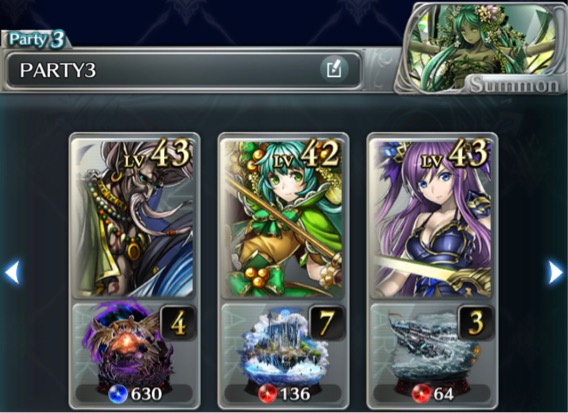Go to next party with right arrow
This screenshot has width=568, height=413.
[x=556, y=272]
